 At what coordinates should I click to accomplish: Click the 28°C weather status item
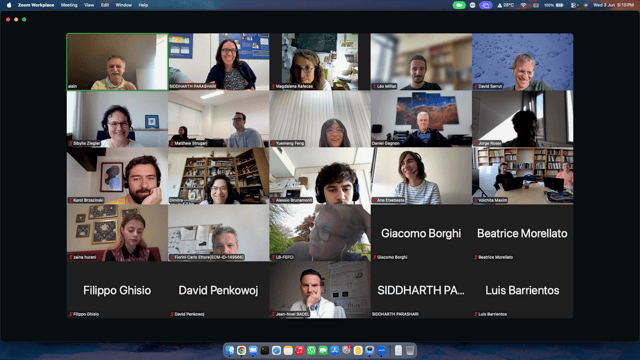[506, 5]
